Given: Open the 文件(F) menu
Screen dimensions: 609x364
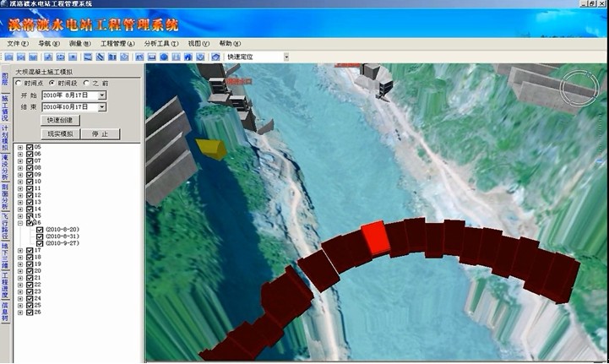Looking at the screenshot, I should (18, 44).
